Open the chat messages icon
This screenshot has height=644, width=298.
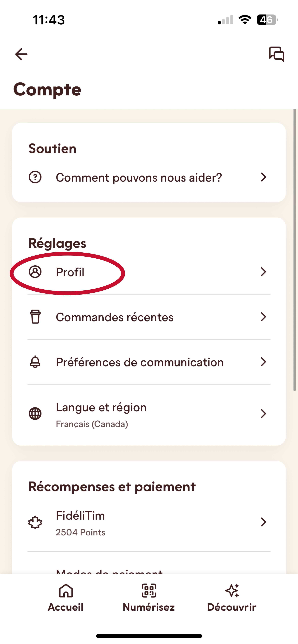[276, 54]
